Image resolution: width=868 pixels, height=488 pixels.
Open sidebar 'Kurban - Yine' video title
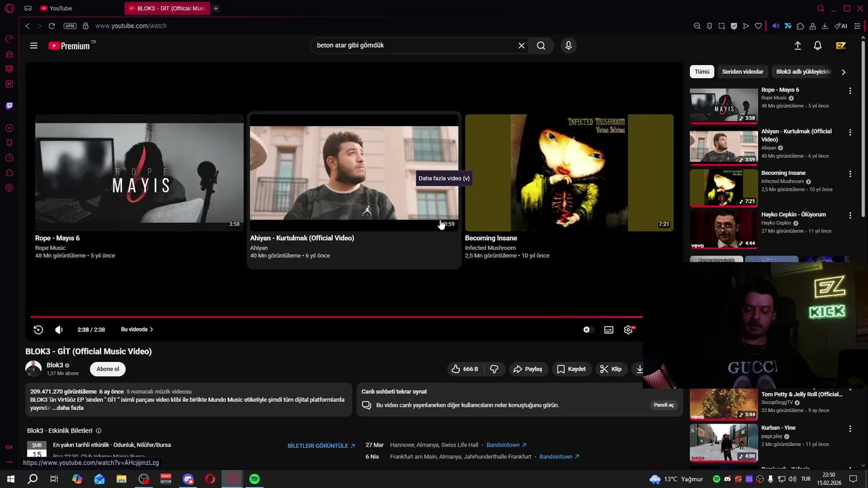(x=778, y=428)
